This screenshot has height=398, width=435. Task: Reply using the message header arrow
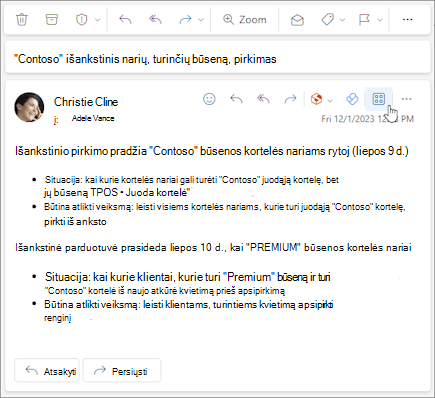click(236, 99)
